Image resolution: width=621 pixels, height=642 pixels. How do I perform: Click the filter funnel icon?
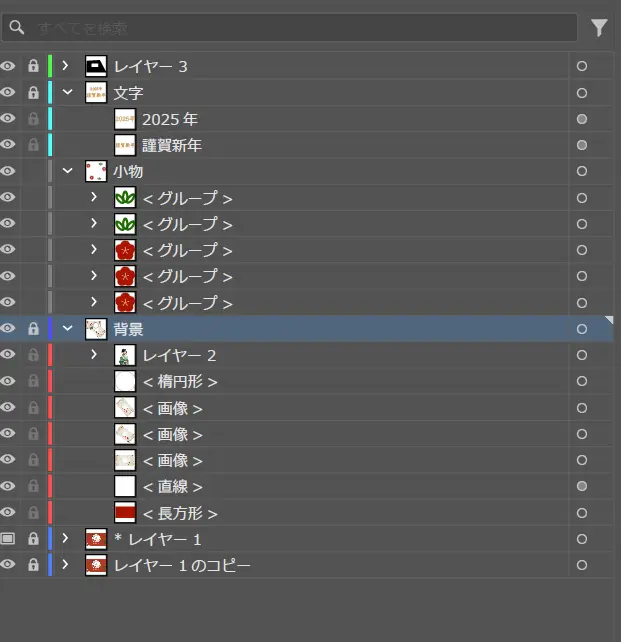(599, 28)
